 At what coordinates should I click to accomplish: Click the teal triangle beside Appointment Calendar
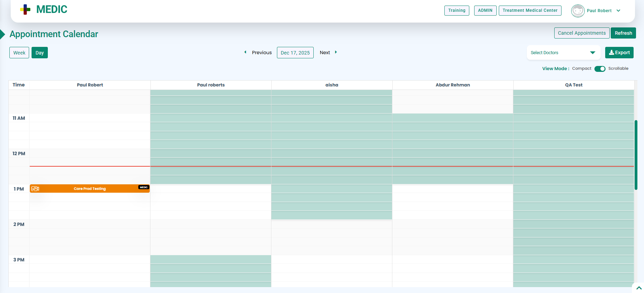point(2,34)
